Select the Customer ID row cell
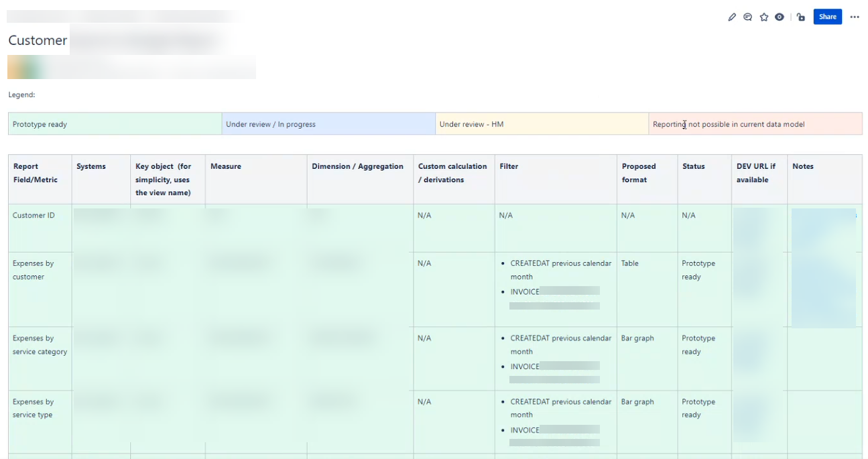 point(34,216)
